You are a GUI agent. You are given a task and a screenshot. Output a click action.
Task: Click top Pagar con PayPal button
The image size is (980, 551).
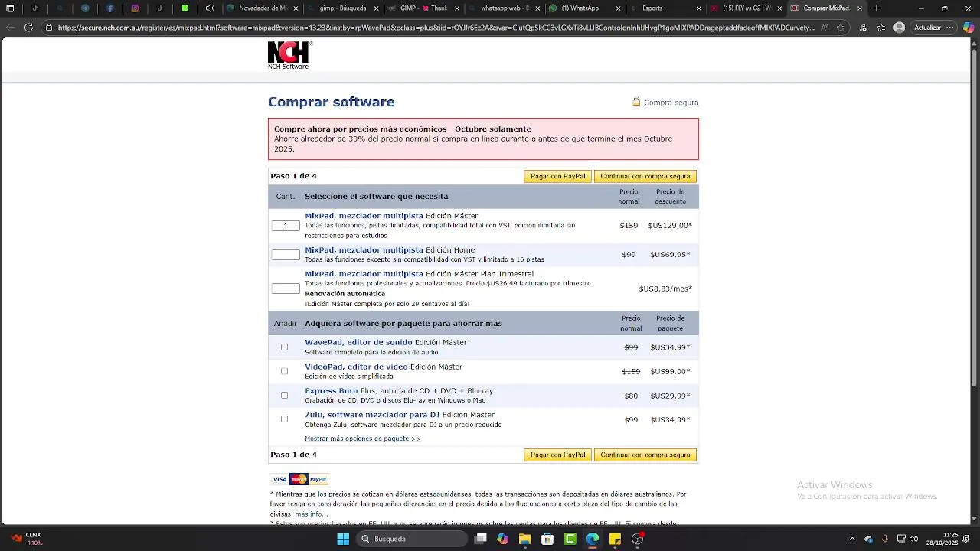557,176
